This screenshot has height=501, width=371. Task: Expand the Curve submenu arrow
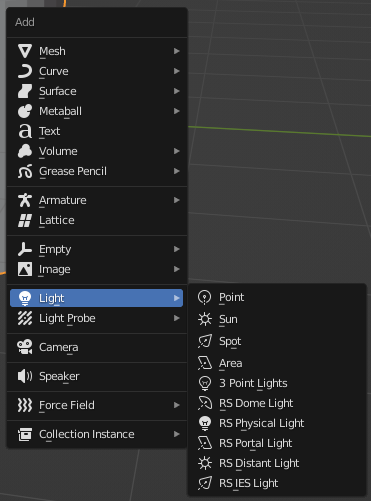[x=177, y=71]
